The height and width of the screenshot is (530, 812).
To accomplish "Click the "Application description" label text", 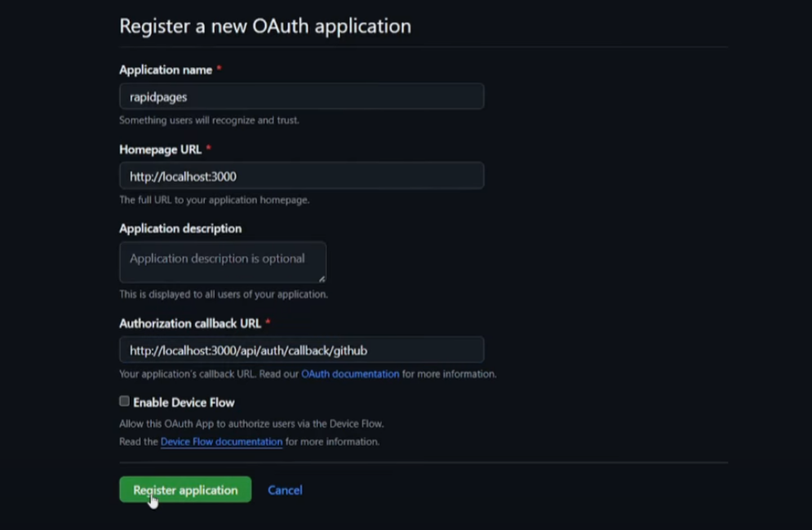I will 180,229.
